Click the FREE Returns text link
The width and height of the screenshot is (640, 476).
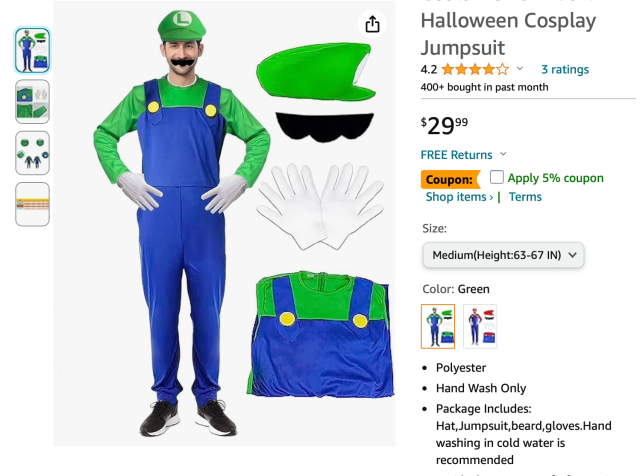(457, 155)
